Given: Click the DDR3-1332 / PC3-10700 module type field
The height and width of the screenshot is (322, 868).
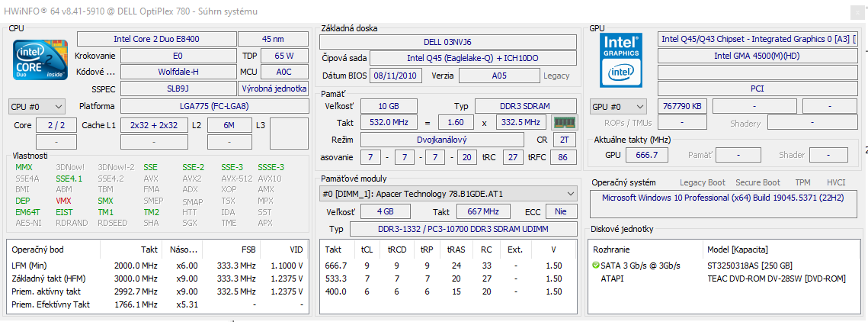Looking at the screenshot, I should 463,229.
